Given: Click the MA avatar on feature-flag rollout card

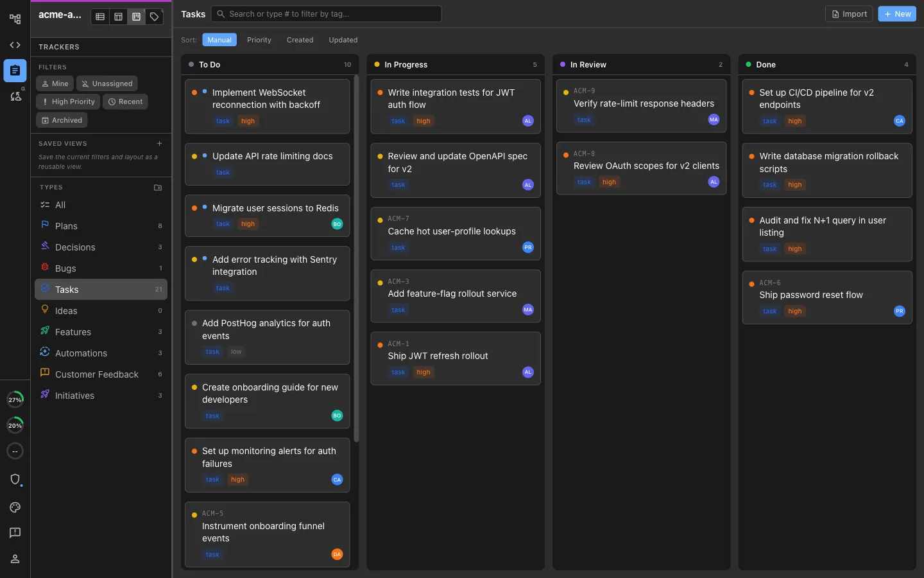Looking at the screenshot, I should (528, 310).
